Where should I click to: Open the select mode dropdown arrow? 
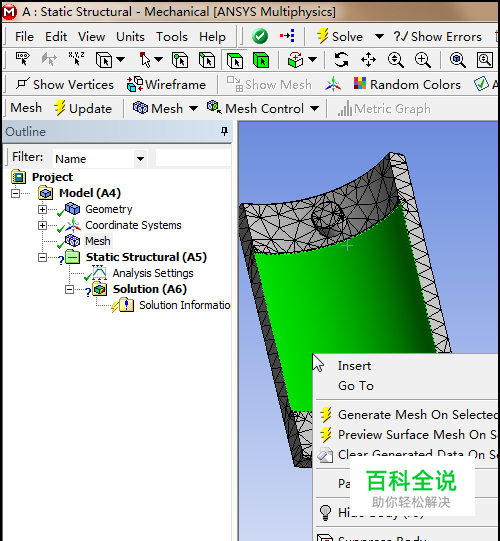click(x=120, y=60)
